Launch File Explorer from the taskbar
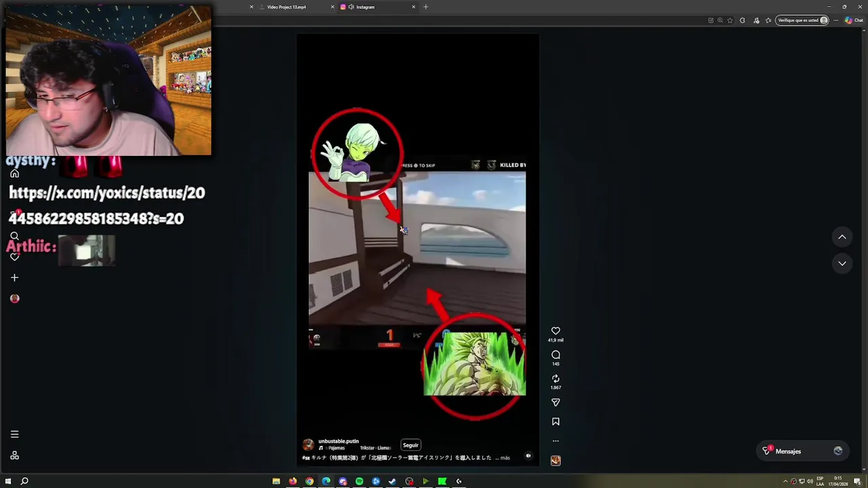 tap(276, 481)
